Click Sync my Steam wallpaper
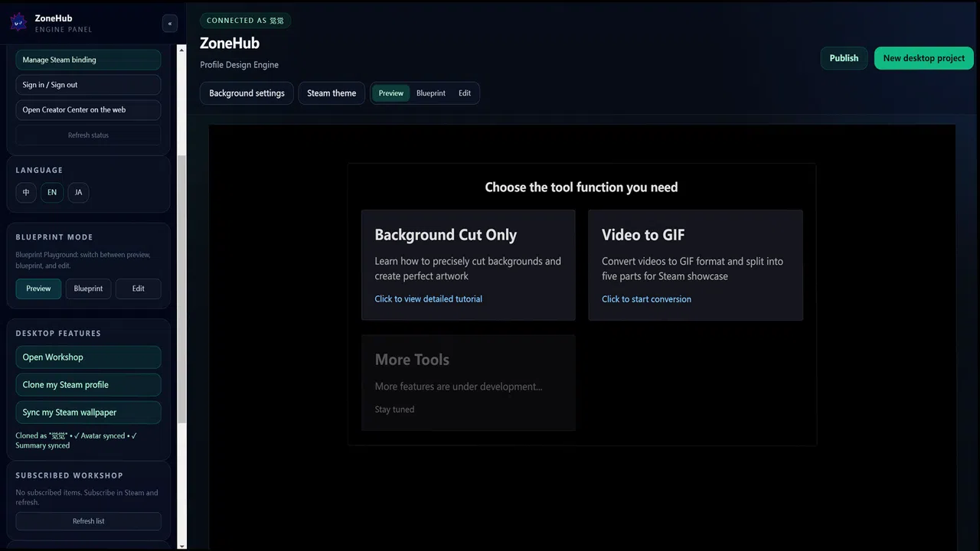 coord(88,412)
